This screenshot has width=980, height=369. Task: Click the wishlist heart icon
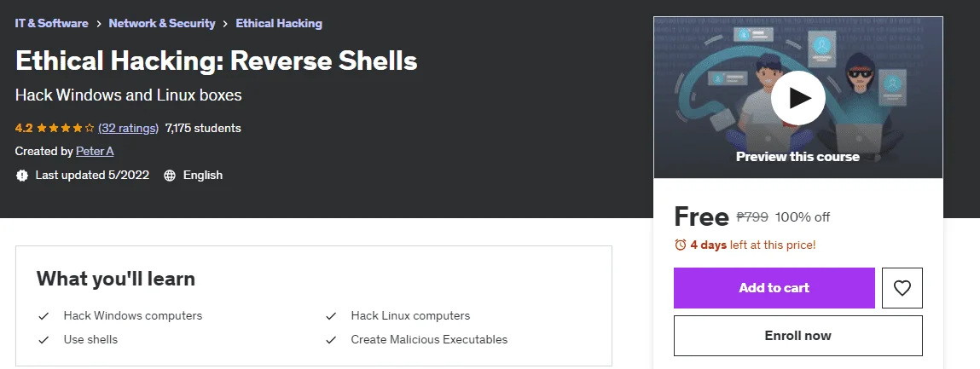[902, 288]
